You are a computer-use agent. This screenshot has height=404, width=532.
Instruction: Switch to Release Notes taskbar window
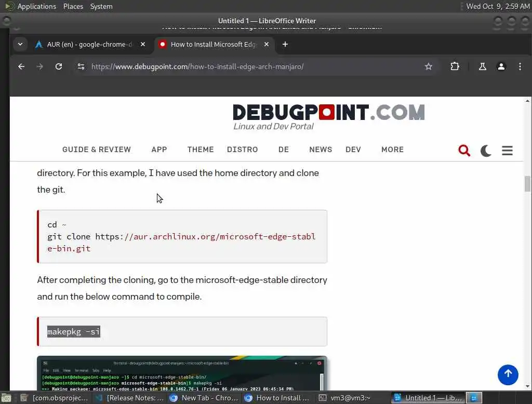(x=129, y=398)
